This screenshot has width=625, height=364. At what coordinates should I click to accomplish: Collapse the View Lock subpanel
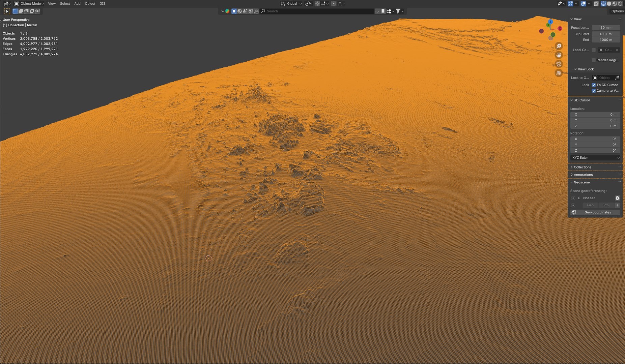point(585,69)
